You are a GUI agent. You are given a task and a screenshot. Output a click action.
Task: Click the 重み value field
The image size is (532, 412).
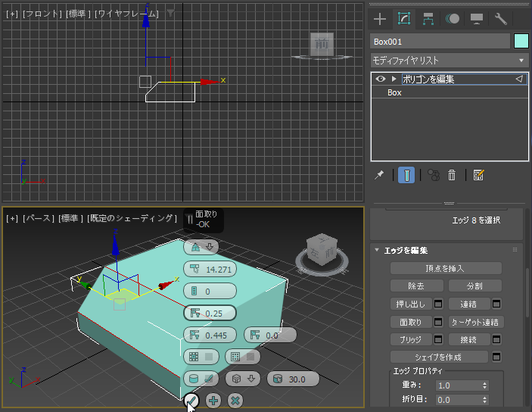click(458, 385)
